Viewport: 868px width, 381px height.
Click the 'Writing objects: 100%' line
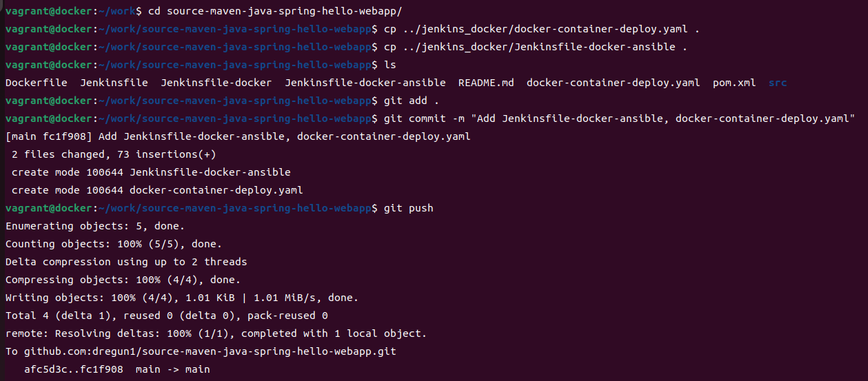coord(182,298)
